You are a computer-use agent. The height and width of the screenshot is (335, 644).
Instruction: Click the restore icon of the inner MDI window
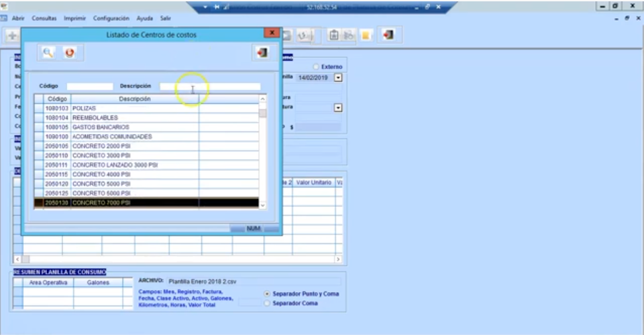[x=627, y=18]
